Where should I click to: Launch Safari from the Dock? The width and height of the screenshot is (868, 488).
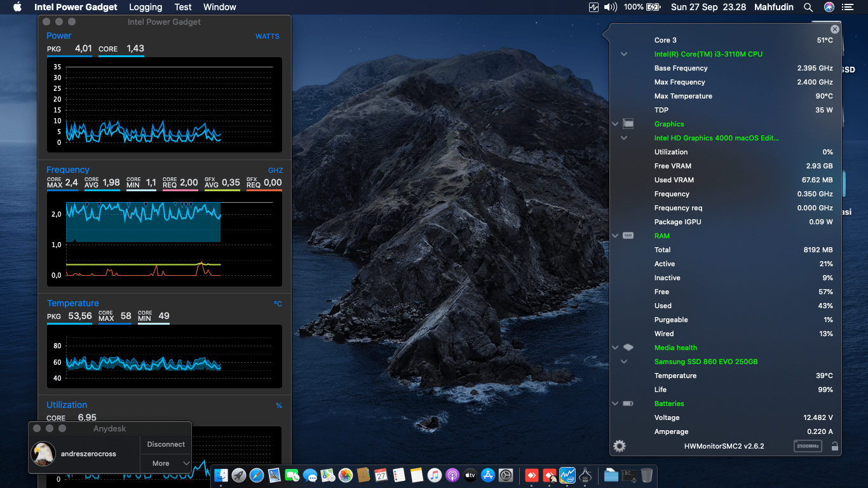click(x=257, y=475)
